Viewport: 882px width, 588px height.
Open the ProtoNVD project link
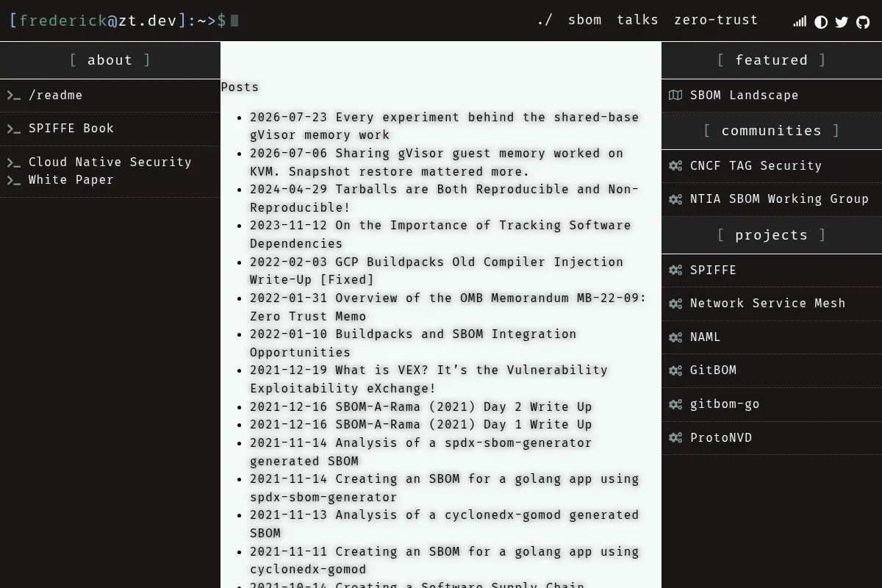(x=721, y=438)
